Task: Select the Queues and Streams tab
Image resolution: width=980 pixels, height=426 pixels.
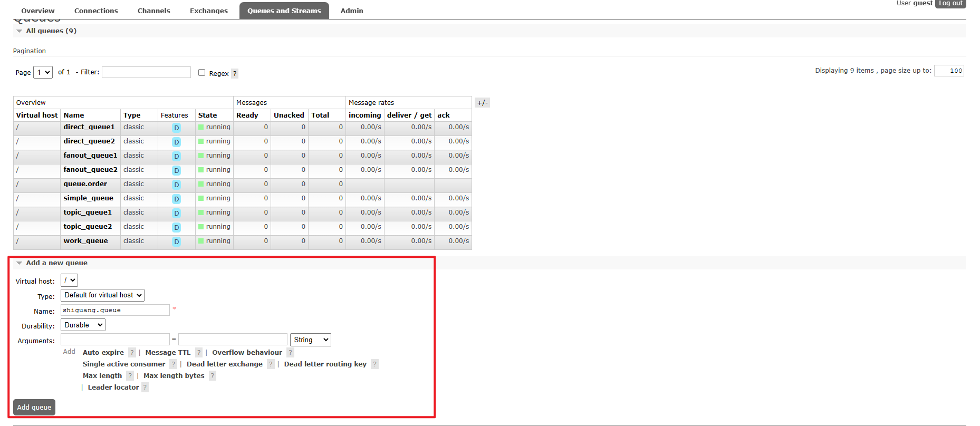Action: click(x=284, y=11)
